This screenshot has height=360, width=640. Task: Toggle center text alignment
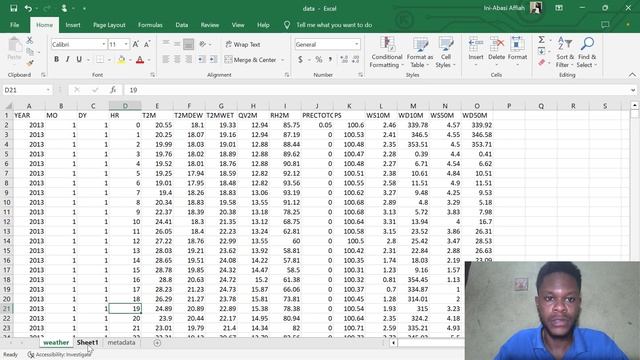click(177, 60)
